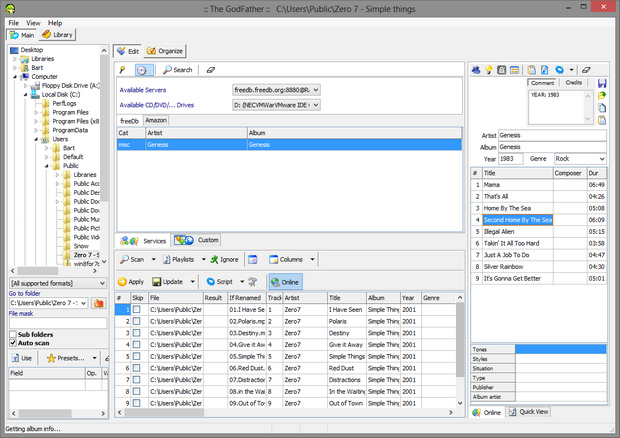This screenshot has width=620, height=438.
Task: Collapse the Users tree node
Action: click(36, 139)
